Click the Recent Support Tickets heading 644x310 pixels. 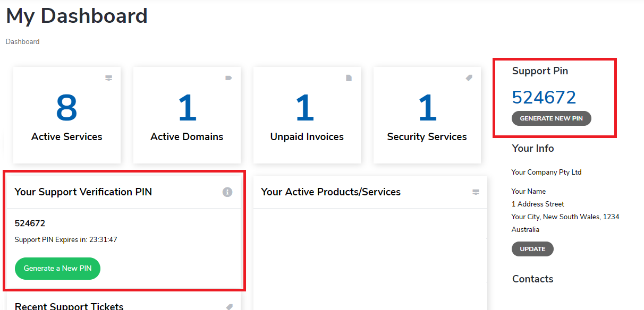point(69,306)
